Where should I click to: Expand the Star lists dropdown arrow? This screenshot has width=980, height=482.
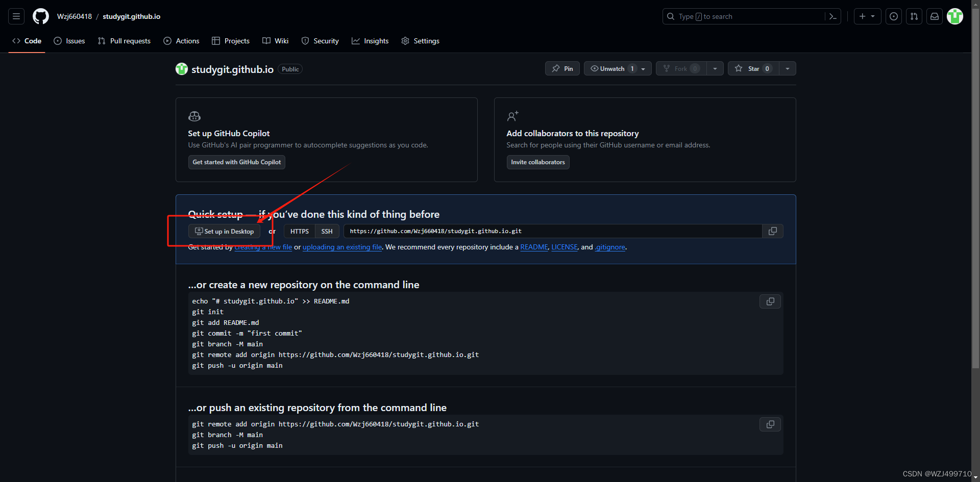pos(788,68)
